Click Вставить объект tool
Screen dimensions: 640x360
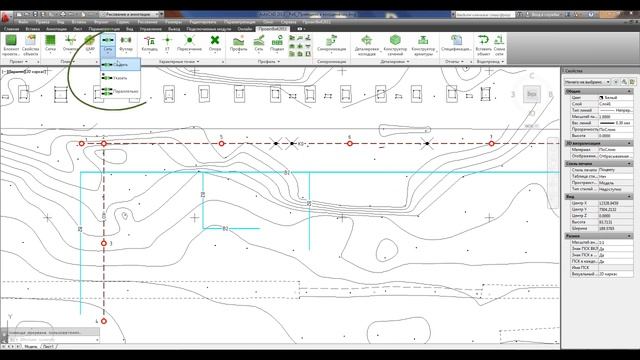(483, 45)
